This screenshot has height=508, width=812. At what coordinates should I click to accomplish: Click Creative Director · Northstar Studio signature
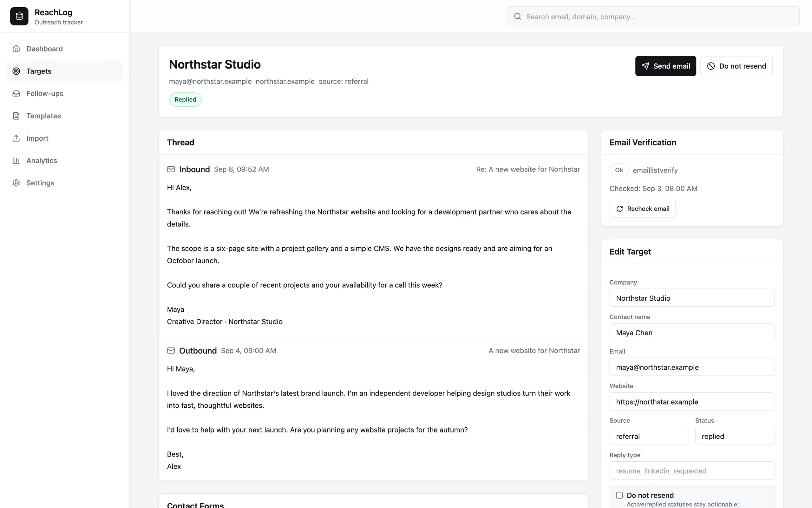point(225,322)
